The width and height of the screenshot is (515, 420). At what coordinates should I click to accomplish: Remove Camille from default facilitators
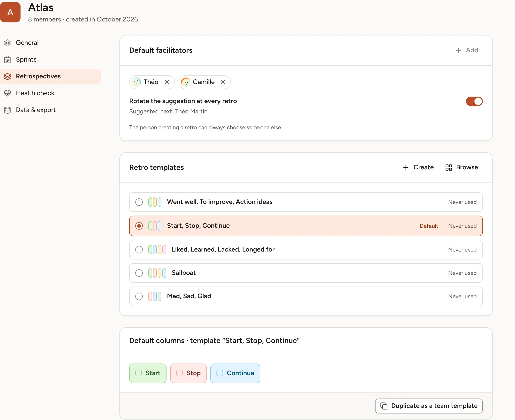[x=223, y=82]
